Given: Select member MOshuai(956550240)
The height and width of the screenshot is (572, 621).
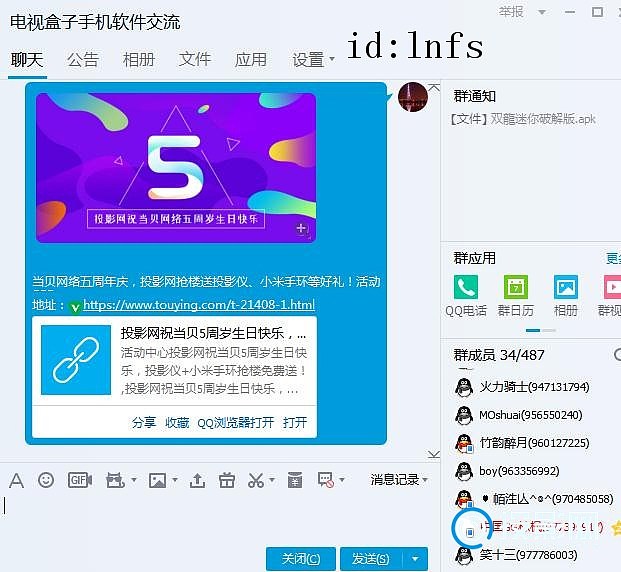Looking at the screenshot, I should [x=531, y=416].
